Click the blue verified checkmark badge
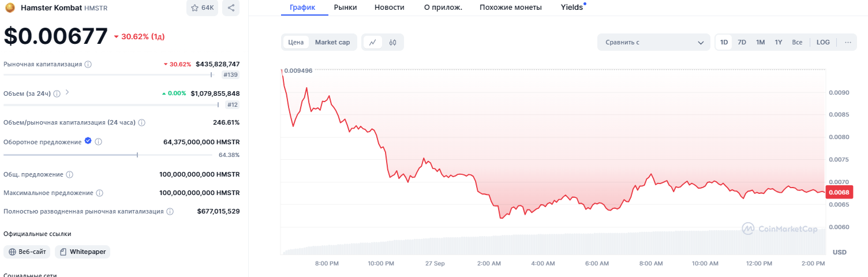 [x=88, y=141]
